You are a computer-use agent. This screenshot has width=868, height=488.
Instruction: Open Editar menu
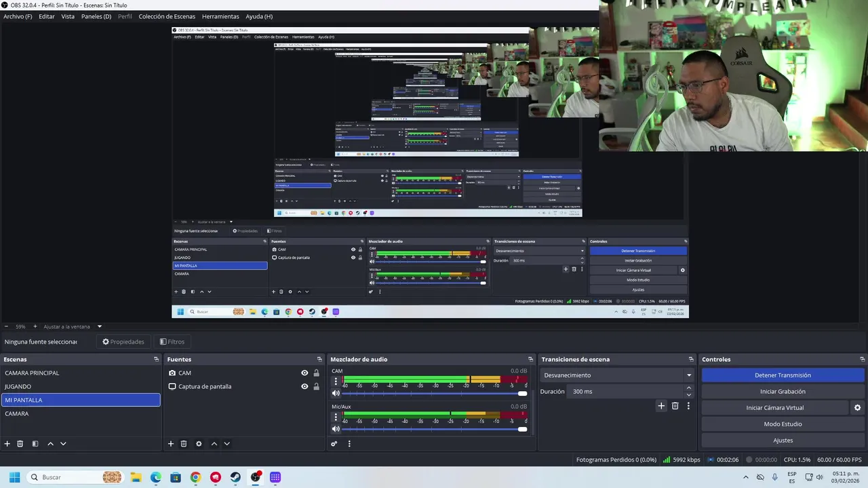pyautogui.click(x=47, y=16)
